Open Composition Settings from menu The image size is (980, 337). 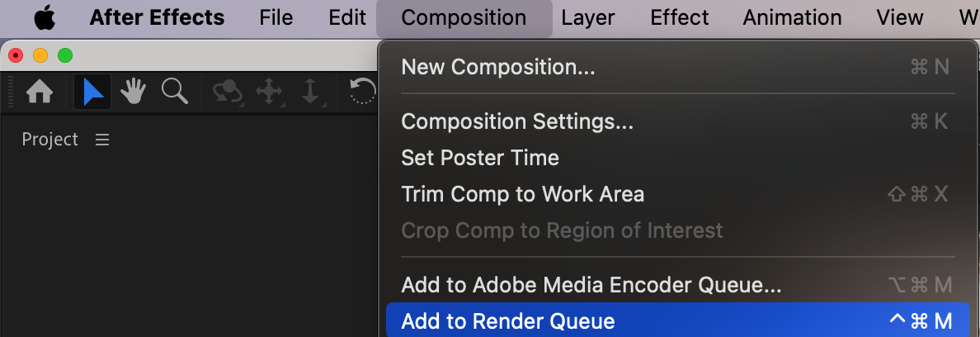(x=517, y=121)
